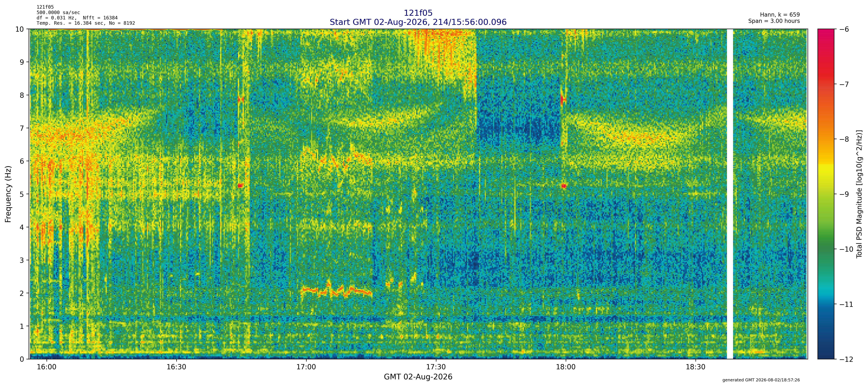The width and height of the screenshot is (868, 387).
Task: Select the "df = 0.031 Hz, Nfft = 16384" line
Action: coord(77,18)
